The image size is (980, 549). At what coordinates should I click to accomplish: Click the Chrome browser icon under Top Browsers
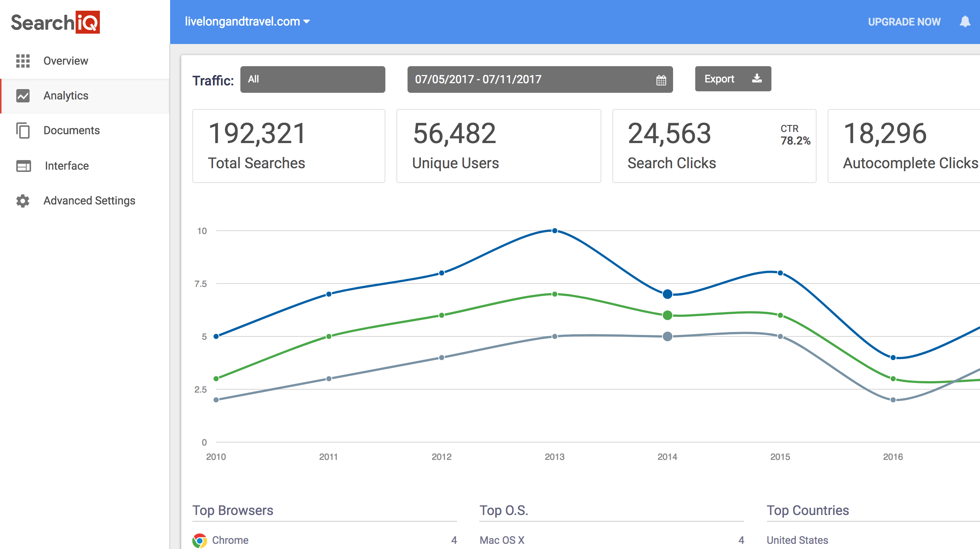click(200, 540)
